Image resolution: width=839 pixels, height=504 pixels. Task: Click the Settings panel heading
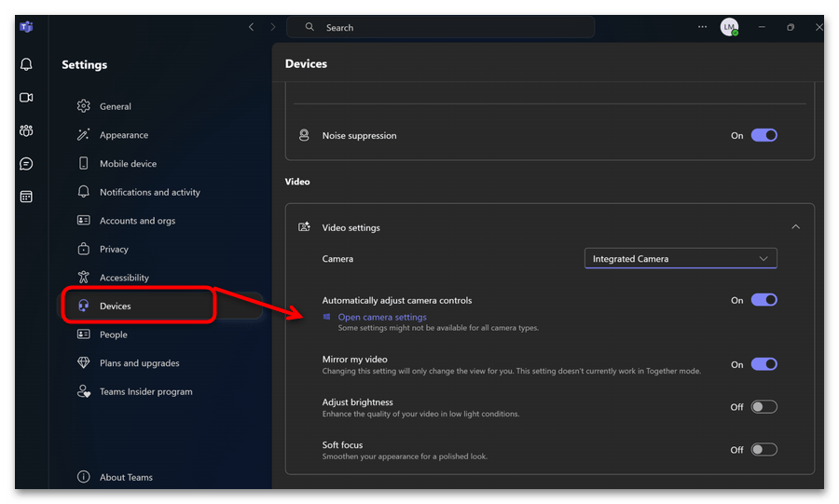85,64
